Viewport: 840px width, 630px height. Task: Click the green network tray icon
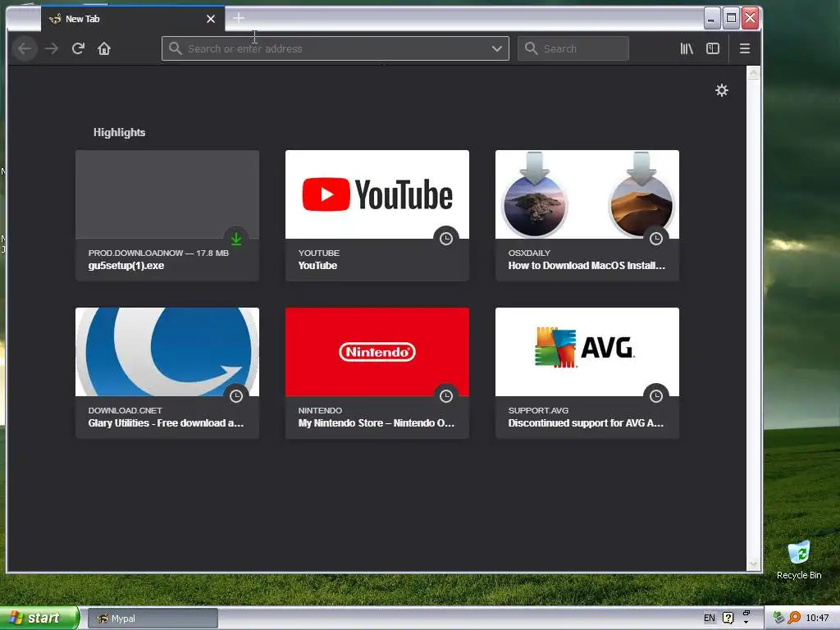(779, 619)
